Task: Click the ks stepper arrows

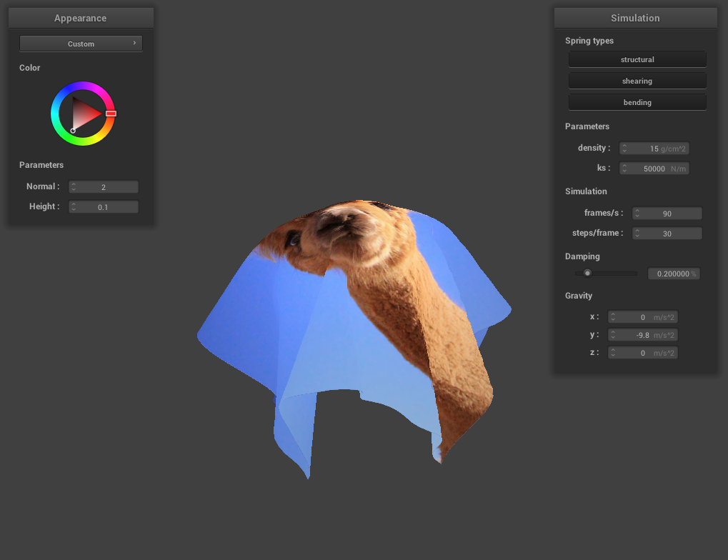Action: click(624, 169)
